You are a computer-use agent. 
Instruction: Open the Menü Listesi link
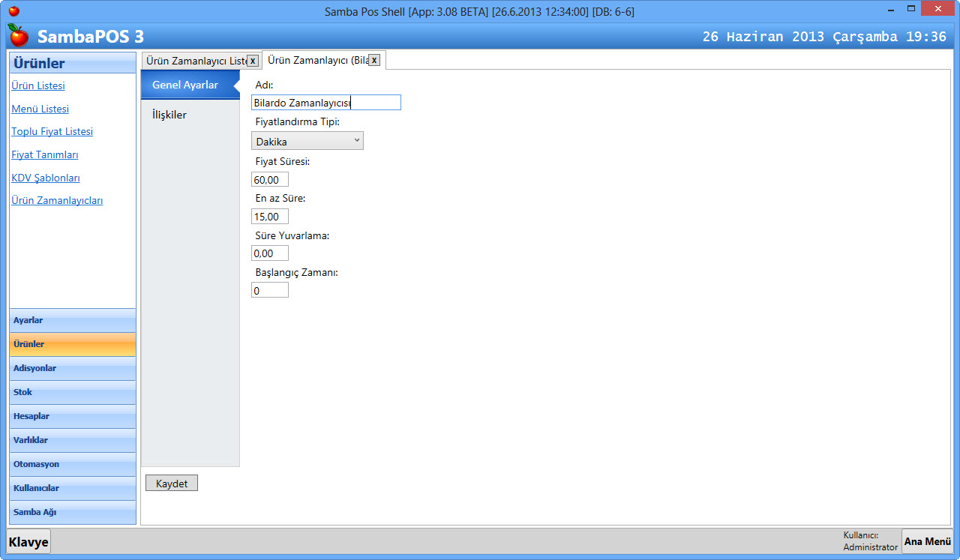[x=40, y=109]
